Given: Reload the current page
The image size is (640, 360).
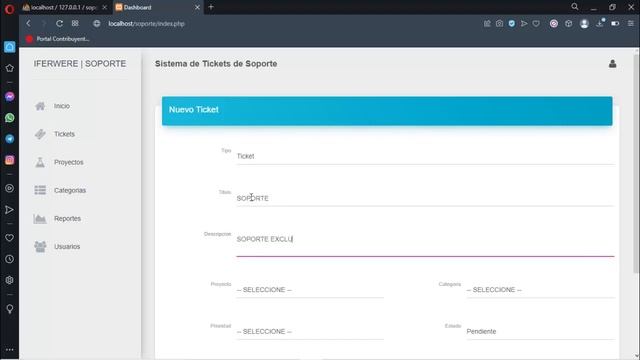Looking at the screenshot, I should coord(59,24).
